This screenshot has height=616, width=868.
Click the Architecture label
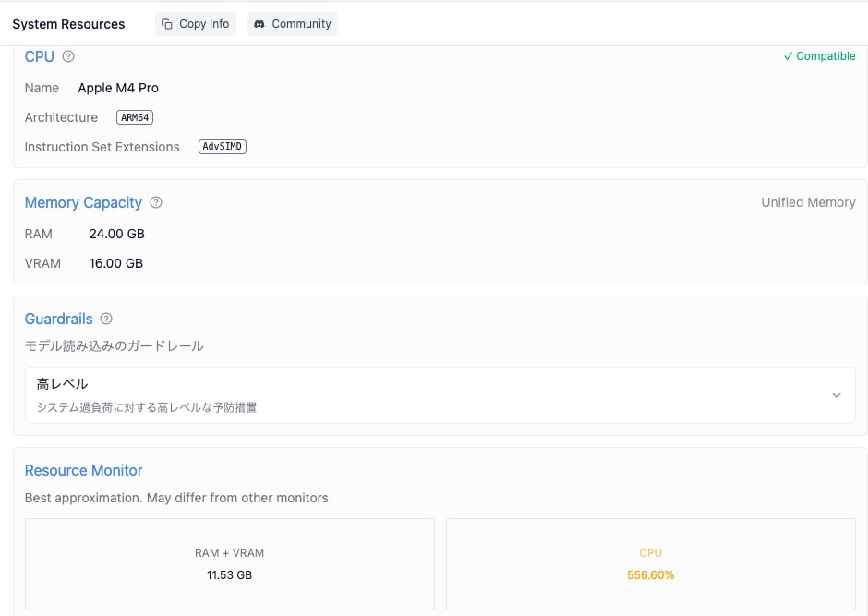pos(61,117)
